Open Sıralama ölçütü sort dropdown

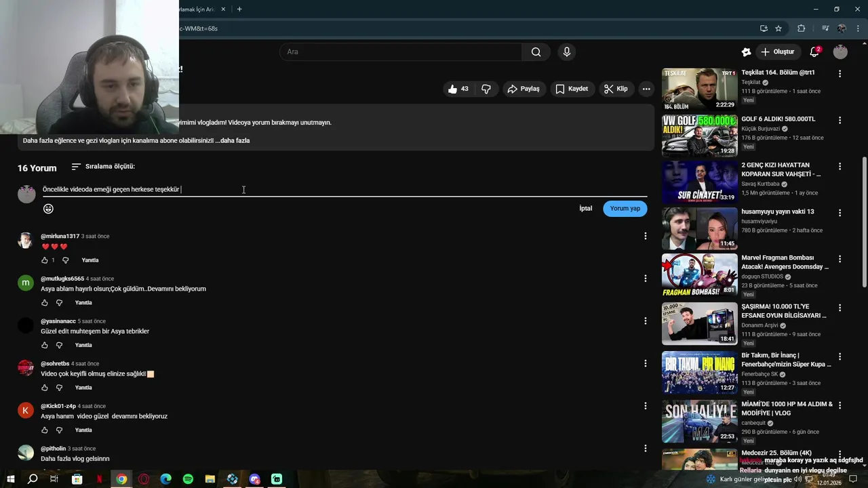click(103, 167)
